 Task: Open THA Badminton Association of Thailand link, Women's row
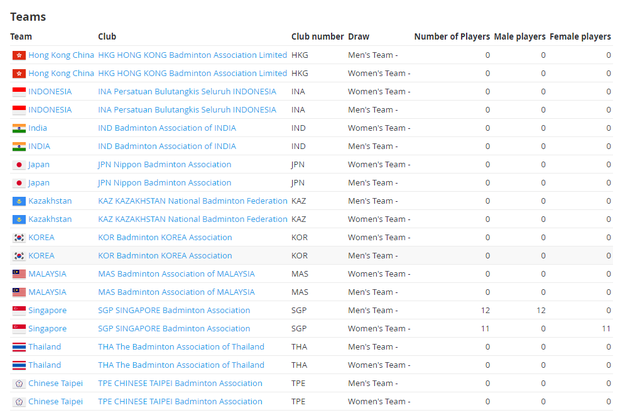[181, 365]
